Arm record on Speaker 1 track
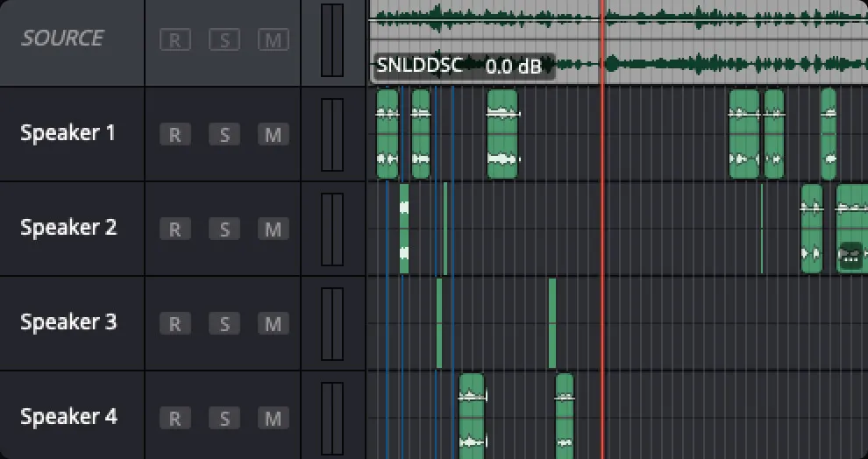 174,135
